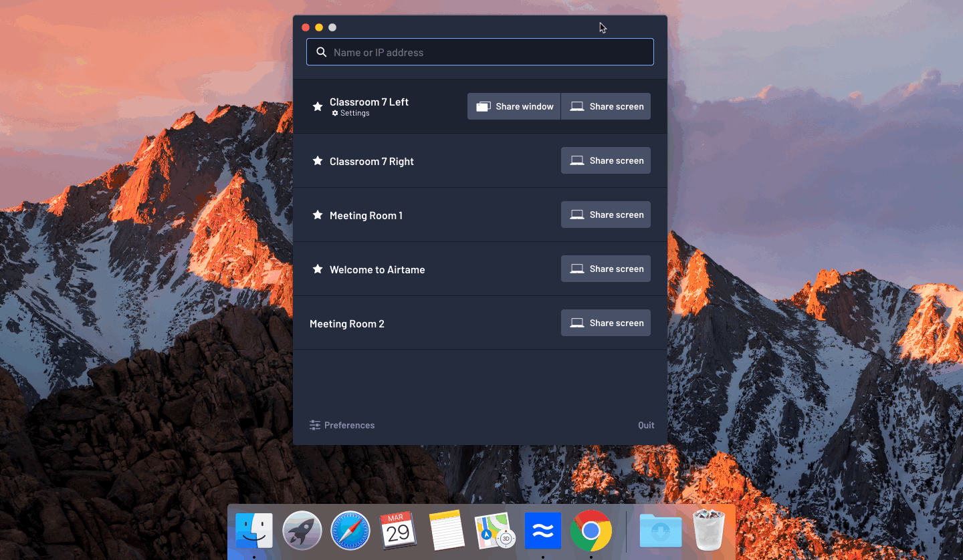Select the Classroom 7 Right device name
The image size is (963, 560).
pos(372,162)
